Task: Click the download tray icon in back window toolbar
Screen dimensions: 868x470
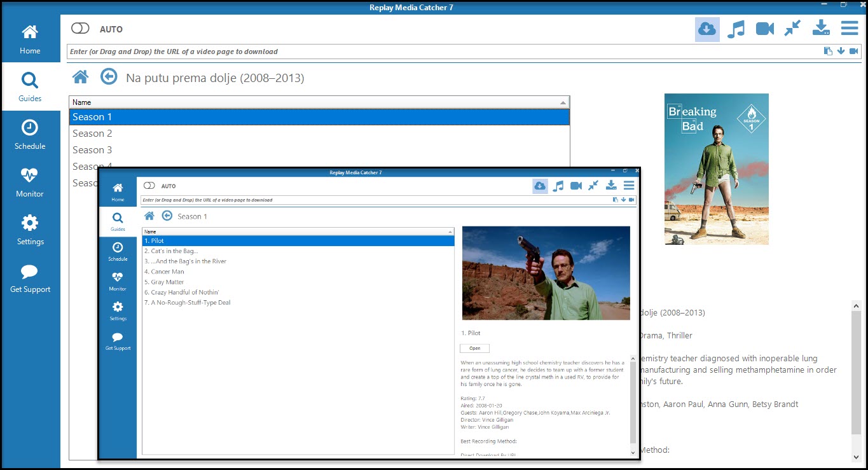Action: 821,29
